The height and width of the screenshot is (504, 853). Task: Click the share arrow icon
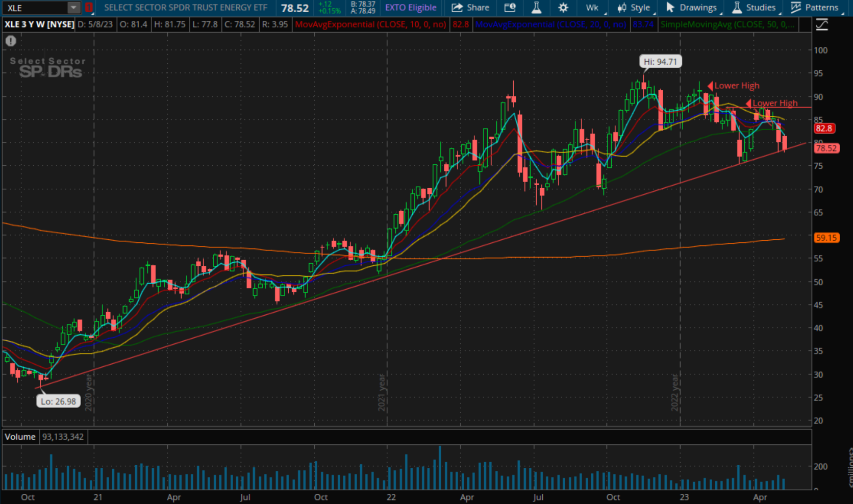457,8
